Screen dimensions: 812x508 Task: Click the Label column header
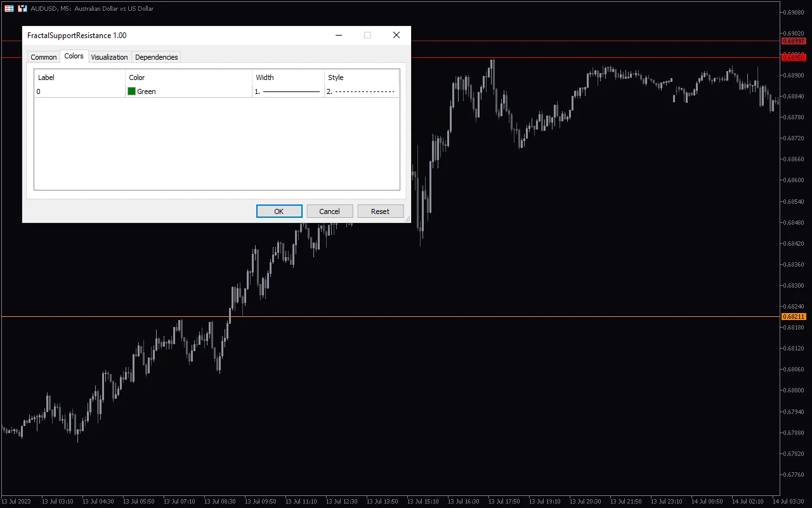(x=46, y=77)
